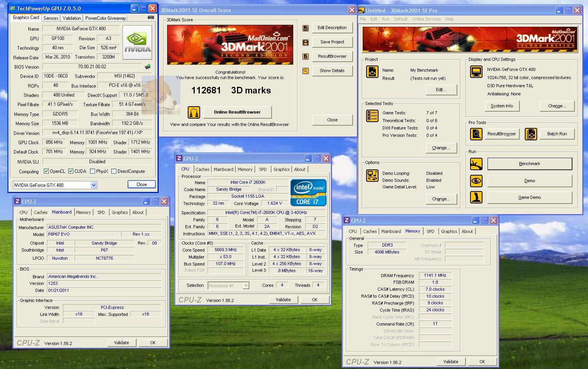The width and height of the screenshot is (588, 369).
Task: Click Show Details button
Action: point(332,71)
